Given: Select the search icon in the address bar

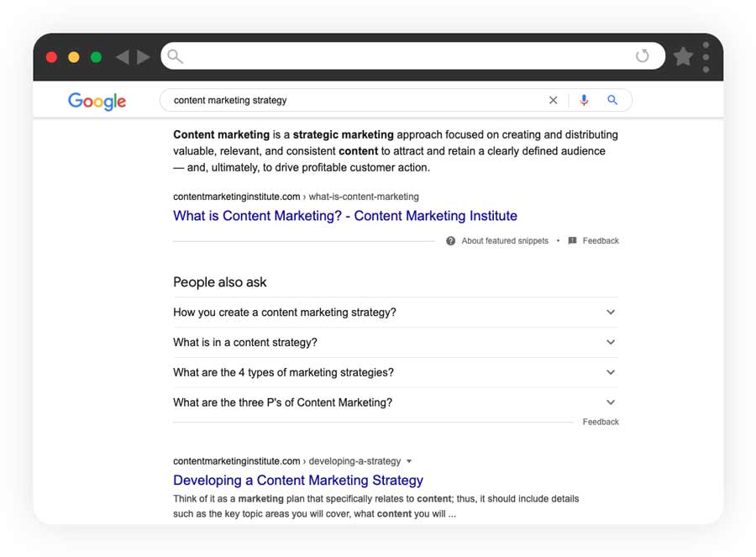Looking at the screenshot, I should (175, 56).
